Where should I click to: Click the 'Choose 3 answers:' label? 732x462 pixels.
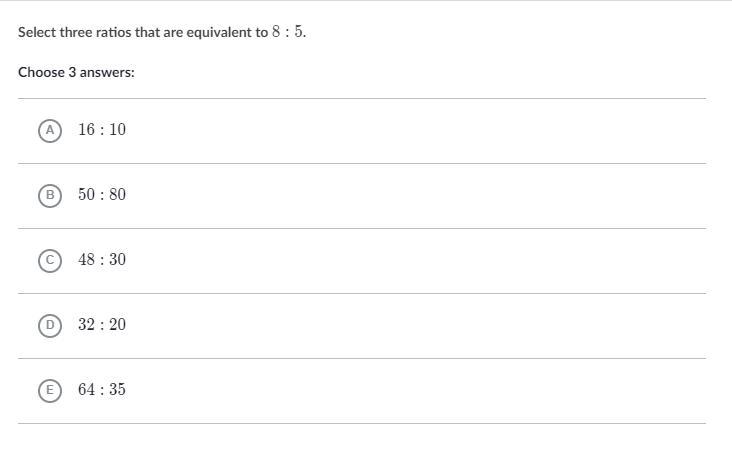[x=76, y=72]
